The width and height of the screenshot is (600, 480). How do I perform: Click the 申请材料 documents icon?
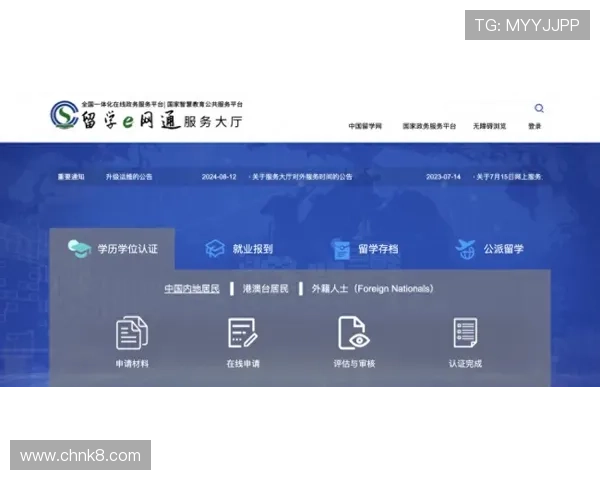(x=132, y=333)
